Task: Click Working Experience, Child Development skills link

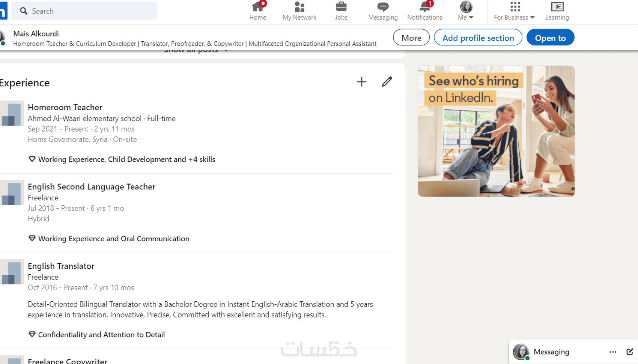Action: tap(127, 159)
